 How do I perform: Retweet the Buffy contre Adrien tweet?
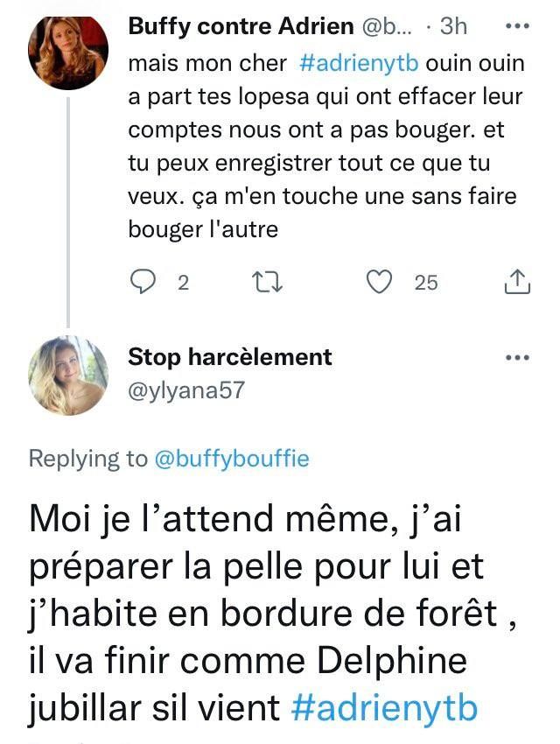click(262, 282)
